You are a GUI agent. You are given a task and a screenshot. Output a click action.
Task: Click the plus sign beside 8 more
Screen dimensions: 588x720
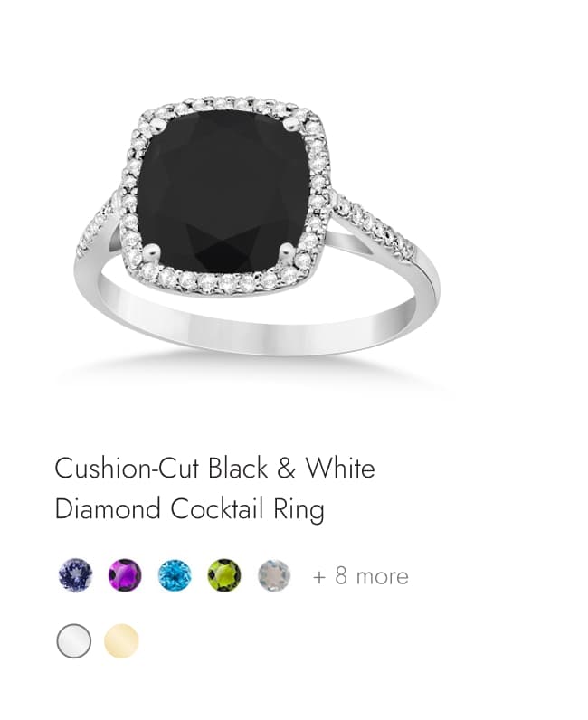click(x=318, y=577)
